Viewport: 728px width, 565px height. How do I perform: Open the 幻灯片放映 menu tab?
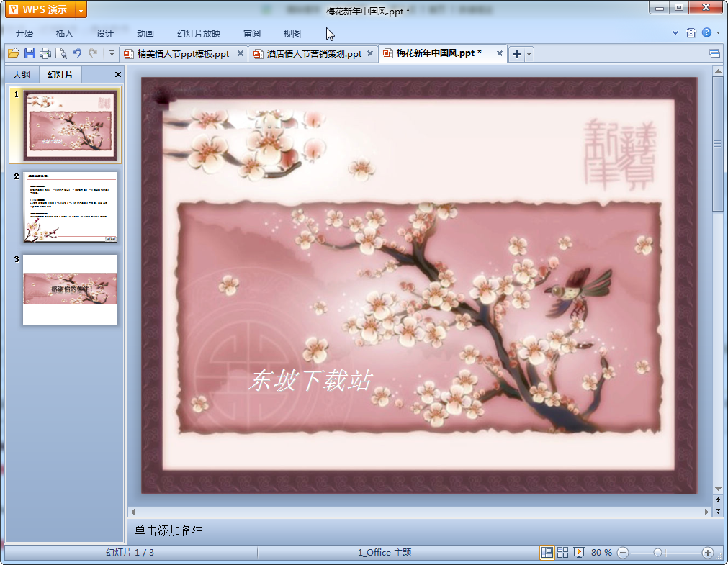click(199, 33)
